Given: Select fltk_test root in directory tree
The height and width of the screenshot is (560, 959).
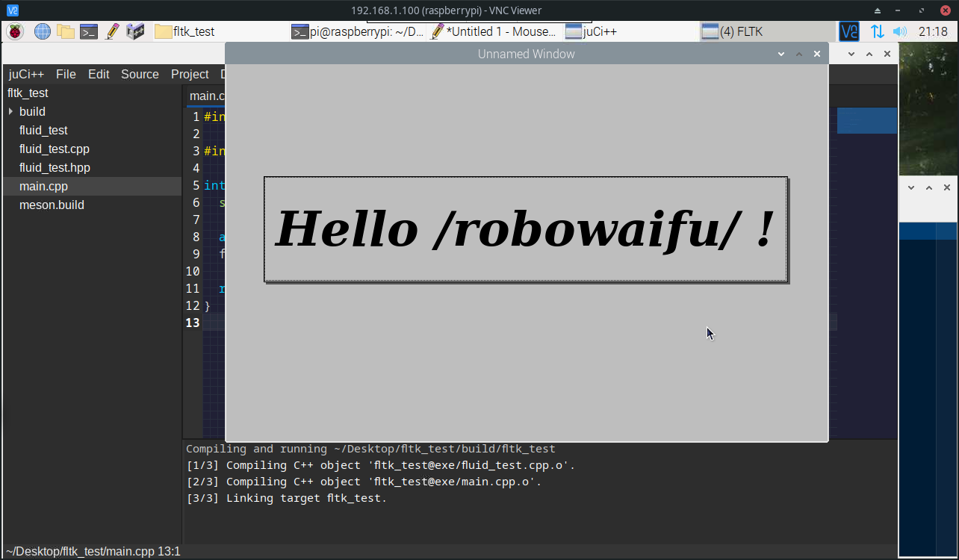Looking at the screenshot, I should (28, 93).
